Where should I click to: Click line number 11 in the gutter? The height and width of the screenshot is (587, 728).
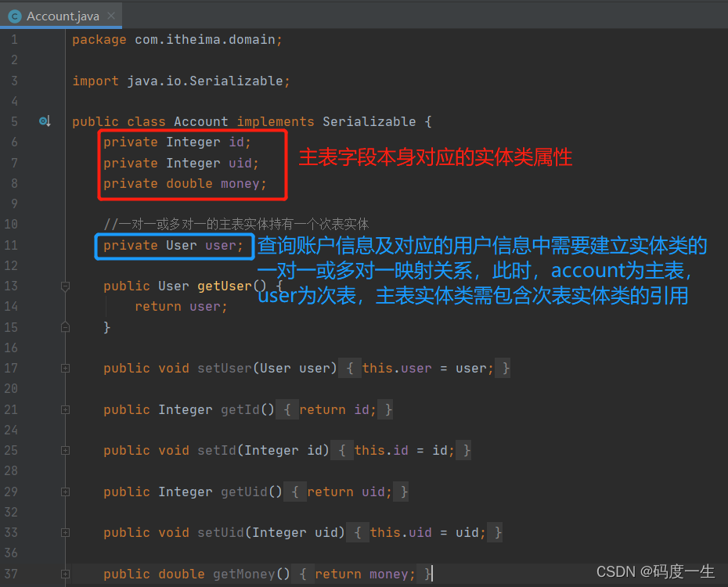pos(11,246)
